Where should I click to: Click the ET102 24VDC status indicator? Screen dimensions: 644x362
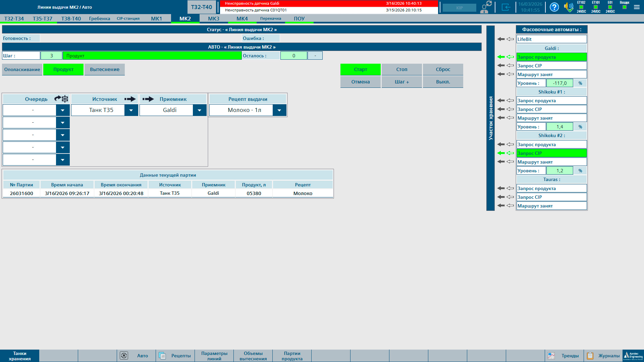pyautogui.click(x=581, y=7)
